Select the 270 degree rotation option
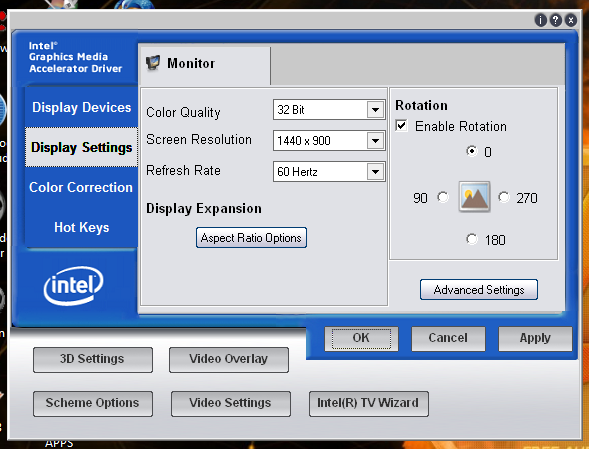 [504, 197]
